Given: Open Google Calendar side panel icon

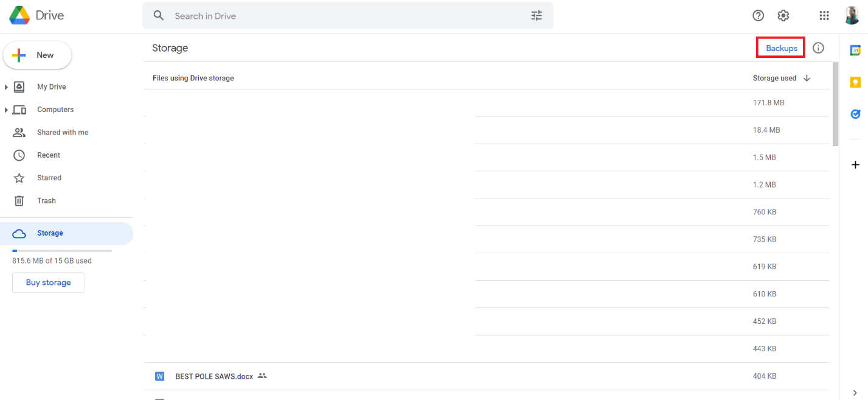Looking at the screenshot, I should pos(855,51).
